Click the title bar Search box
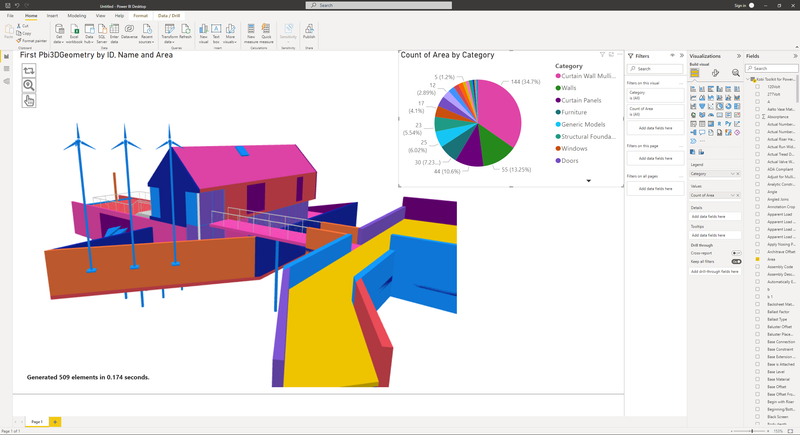 point(379,5)
